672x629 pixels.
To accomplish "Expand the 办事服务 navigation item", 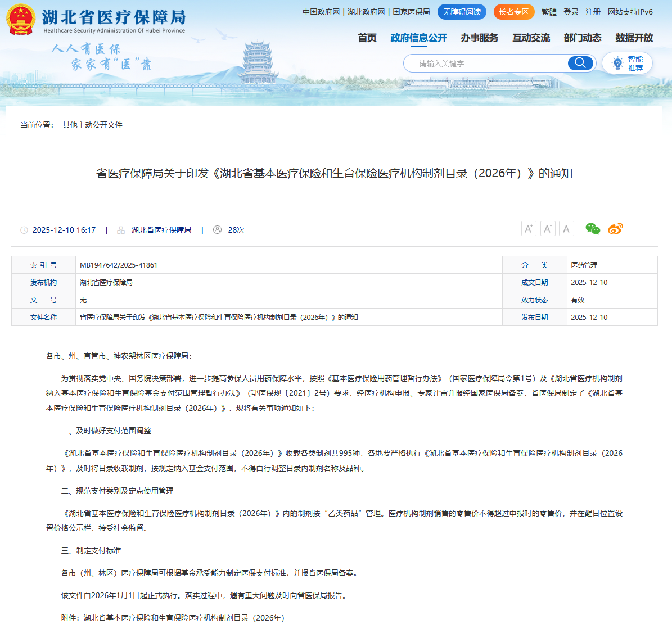I will coord(479,38).
